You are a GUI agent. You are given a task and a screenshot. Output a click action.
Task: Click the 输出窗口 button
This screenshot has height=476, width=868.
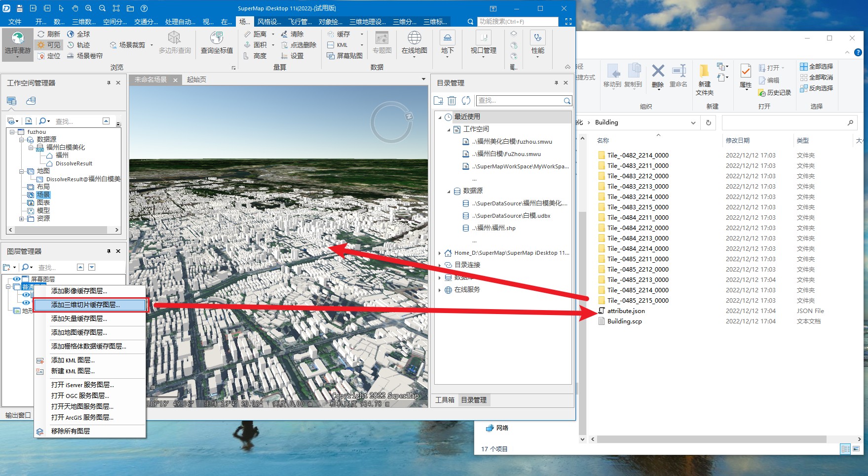[x=18, y=415]
